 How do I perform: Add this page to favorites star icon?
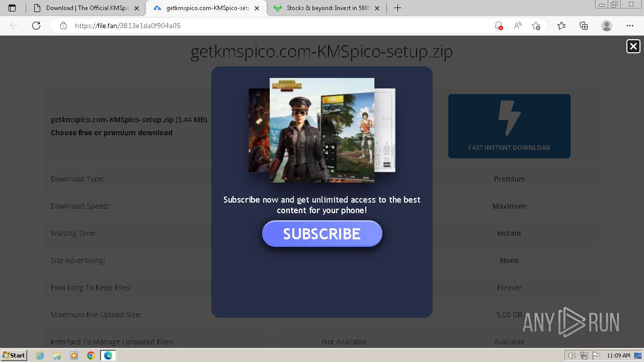[x=536, y=26]
